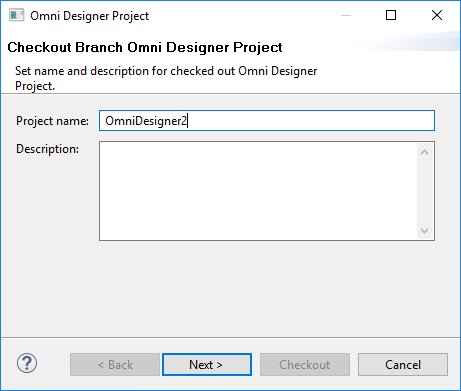The width and height of the screenshot is (461, 391).
Task: Click the "Set name and description" instruction text
Action: pos(166,78)
